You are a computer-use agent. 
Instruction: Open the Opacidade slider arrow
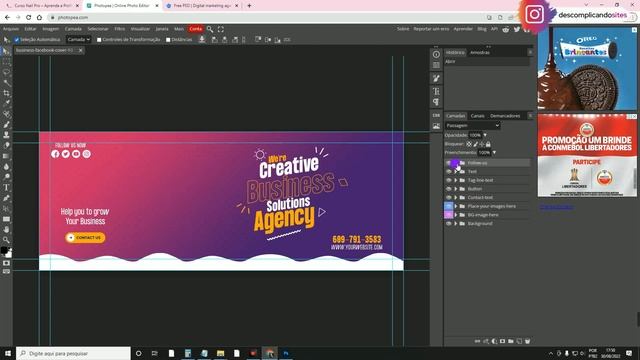click(x=485, y=135)
